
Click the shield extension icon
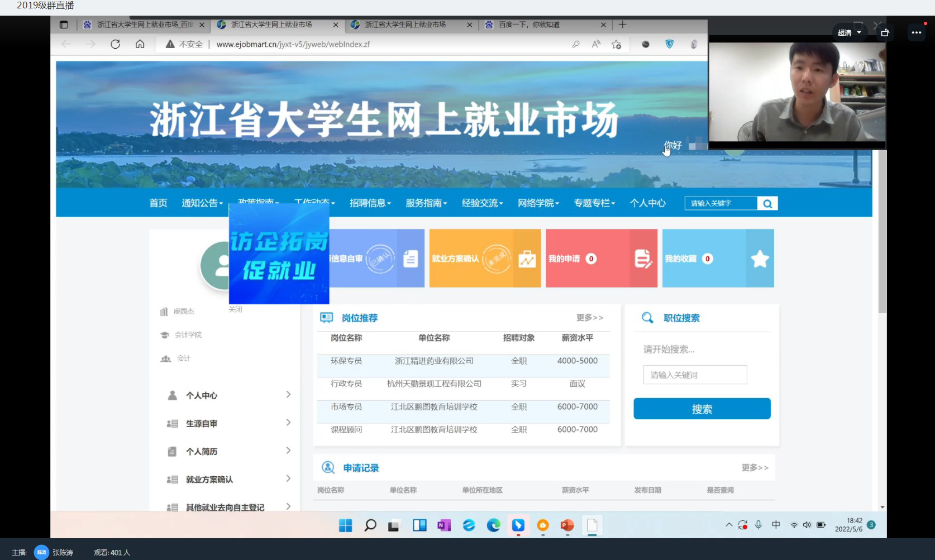pyautogui.click(x=669, y=44)
